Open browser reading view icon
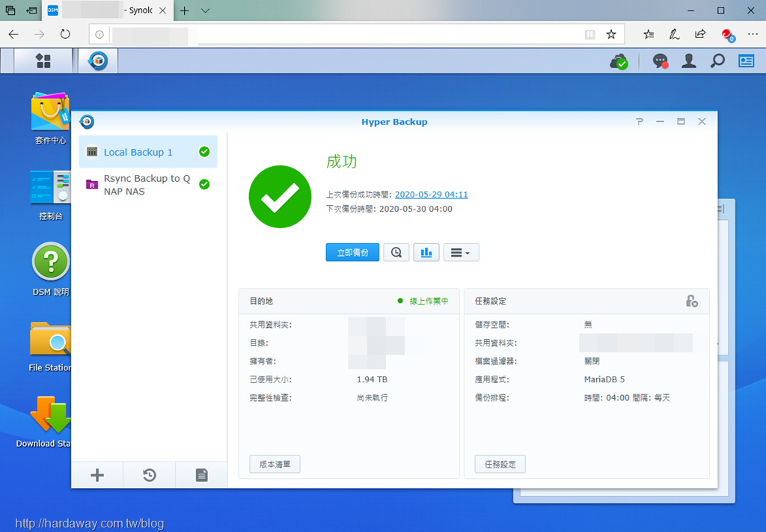 click(590, 34)
